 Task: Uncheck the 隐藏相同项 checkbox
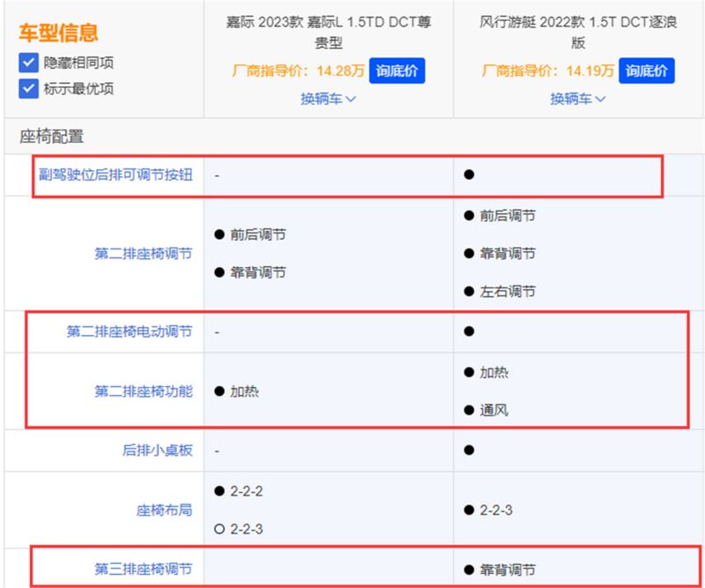[28, 63]
